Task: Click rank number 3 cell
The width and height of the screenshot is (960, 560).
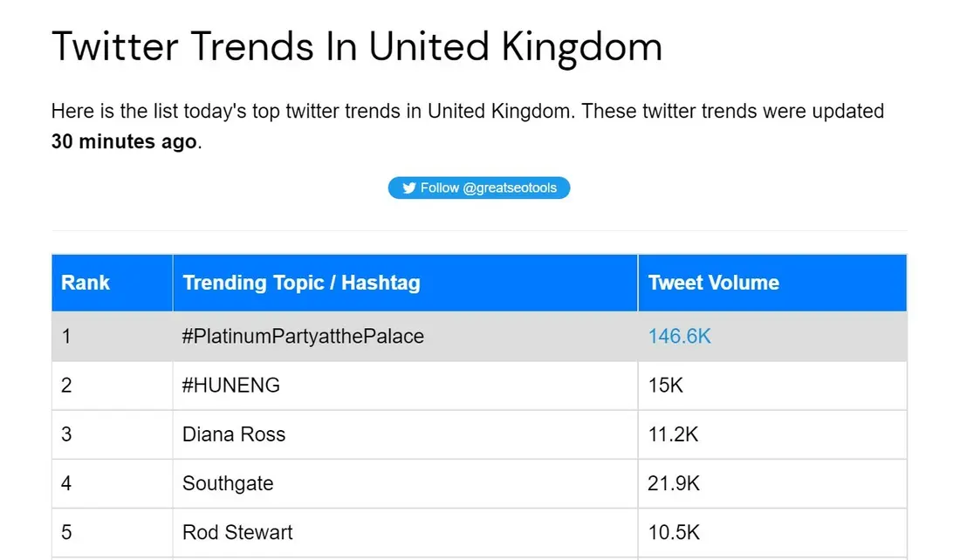Action: click(x=112, y=434)
